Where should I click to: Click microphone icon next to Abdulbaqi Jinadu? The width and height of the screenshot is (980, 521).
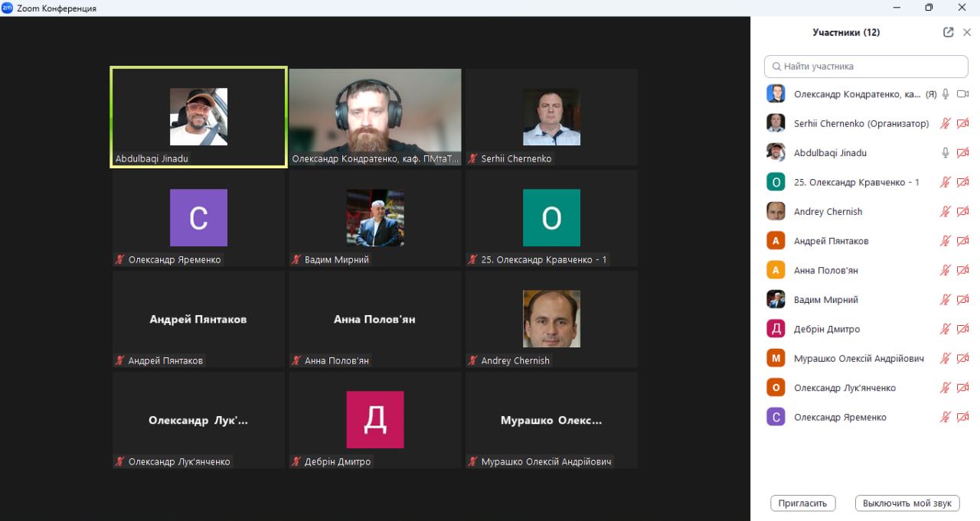point(946,153)
